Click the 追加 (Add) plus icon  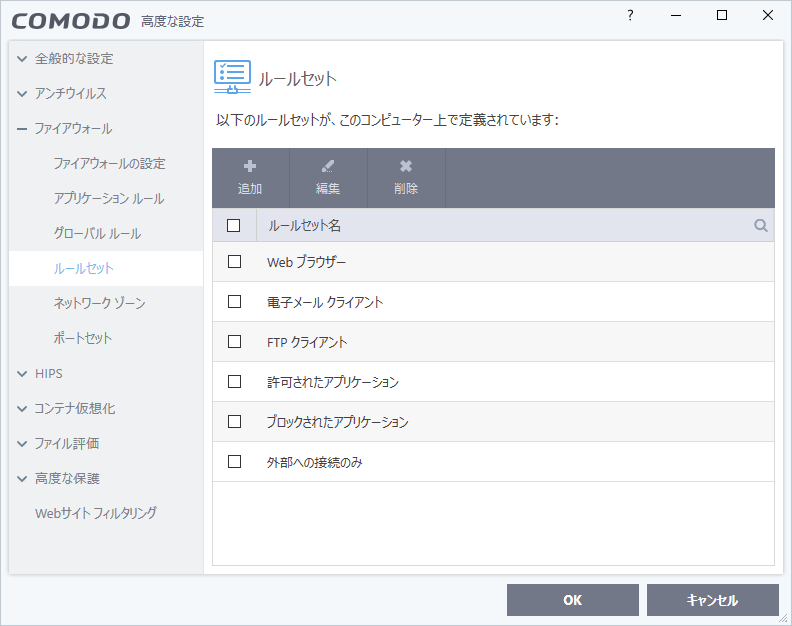click(x=250, y=167)
